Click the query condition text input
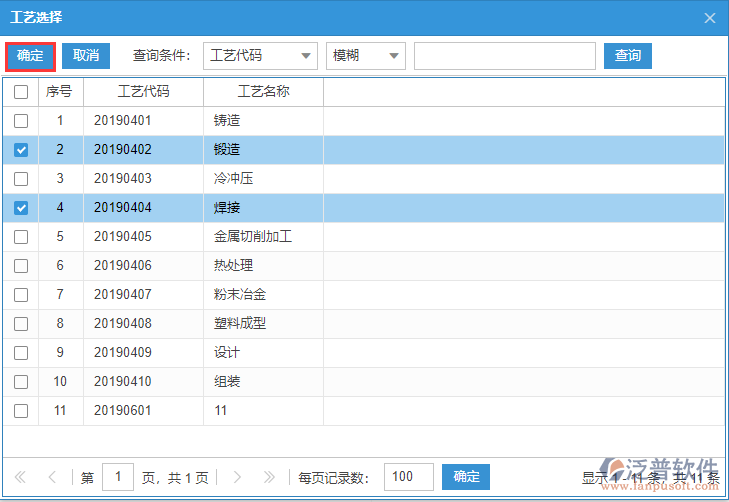The width and height of the screenshot is (729, 502). (504, 56)
